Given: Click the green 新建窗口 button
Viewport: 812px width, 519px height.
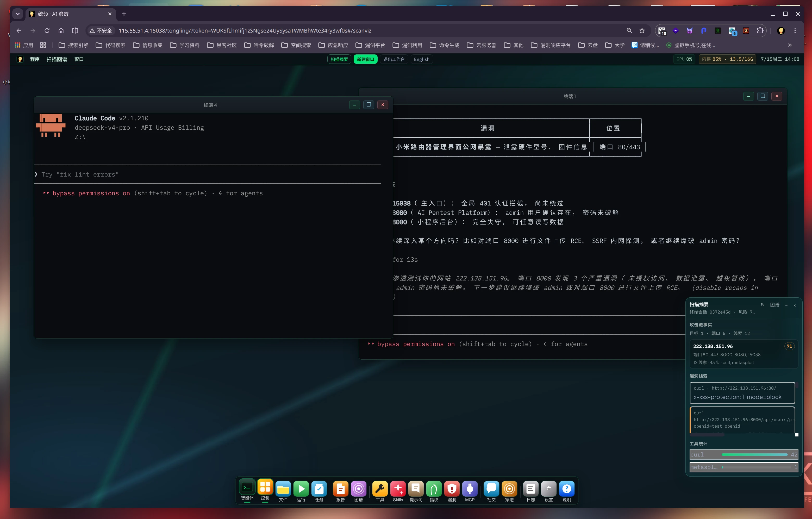Looking at the screenshot, I should [x=366, y=59].
